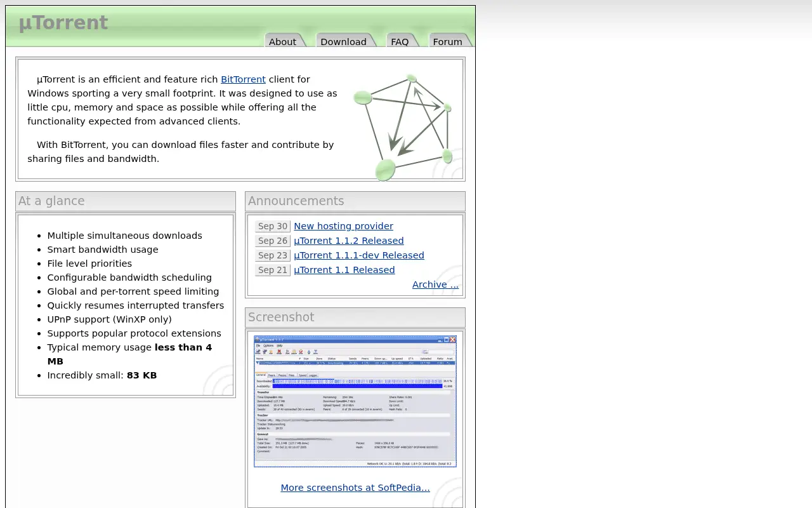Viewport: 812px width, 508px height.
Task: Open New hosting provider announcement
Action: [343, 226]
